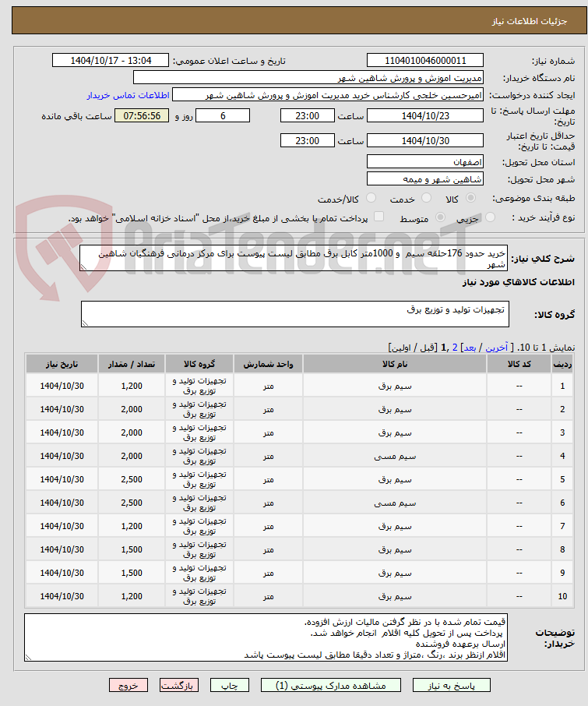This screenshot has height=706, width=588.
Task: Click the شماره نیاز number field
Action: coord(425,60)
